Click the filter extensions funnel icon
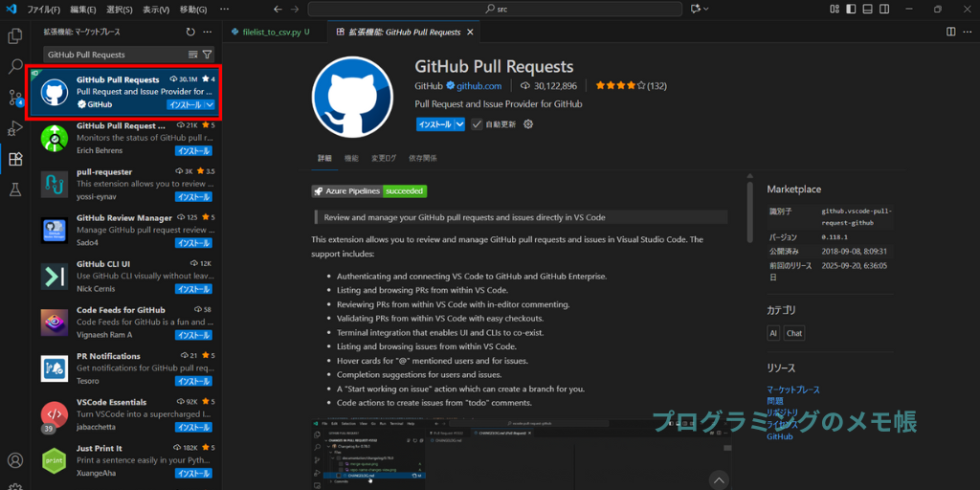 207,55
